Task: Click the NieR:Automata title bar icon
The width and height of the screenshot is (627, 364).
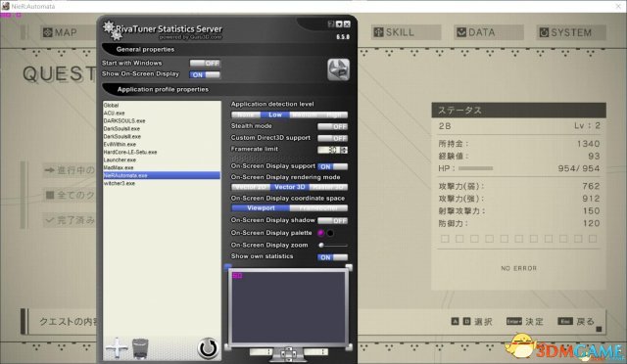Action: coord(6,6)
